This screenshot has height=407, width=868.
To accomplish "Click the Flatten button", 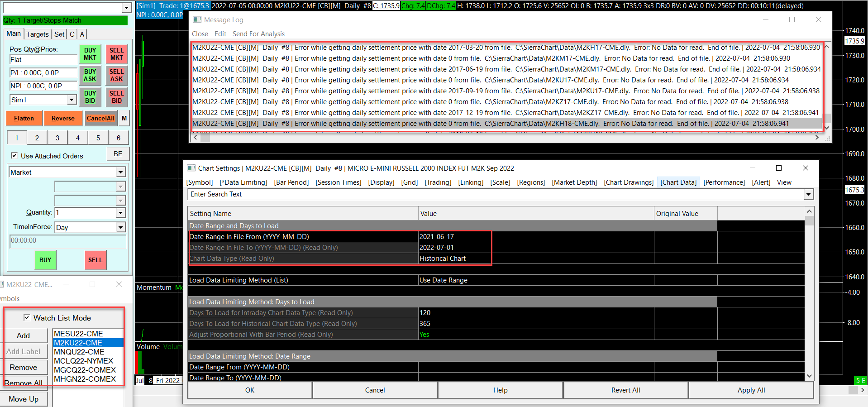I will pyautogui.click(x=24, y=118).
